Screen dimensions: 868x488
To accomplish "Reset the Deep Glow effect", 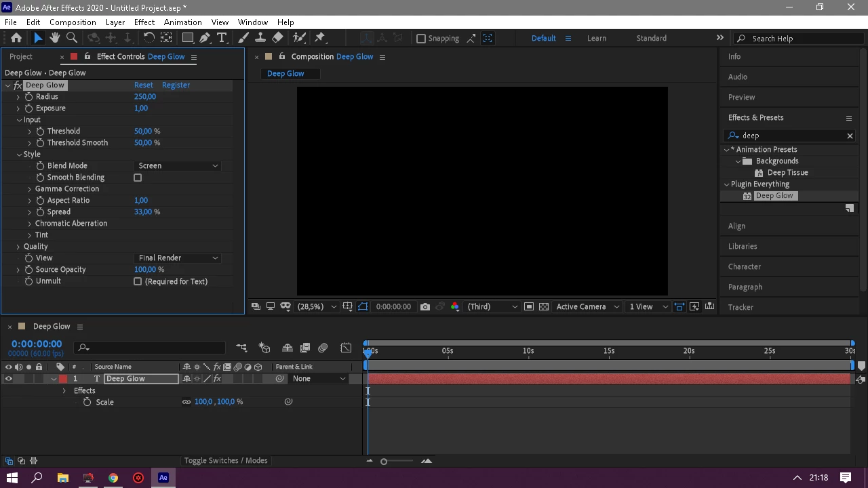I will 144,85.
